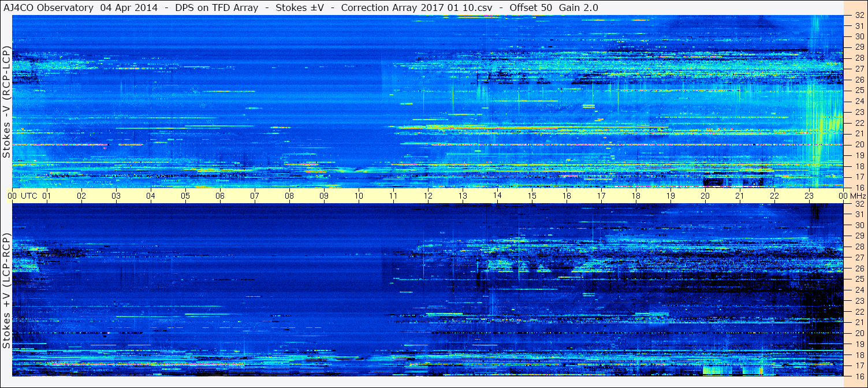Viewport: 868px width, 388px height.
Task: Select the 19 hour marker on time axis
Action: click(670, 196)
